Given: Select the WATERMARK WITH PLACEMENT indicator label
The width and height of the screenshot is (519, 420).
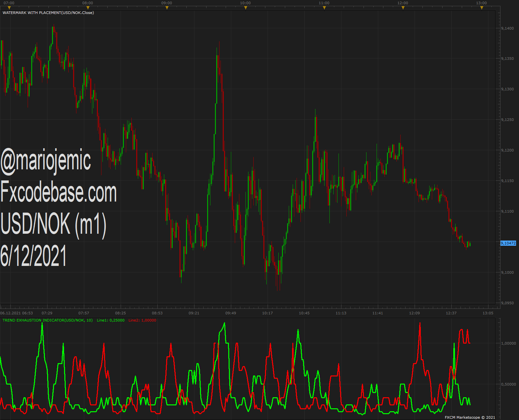Looking at the screenshot, I should (x=48, y=13).
